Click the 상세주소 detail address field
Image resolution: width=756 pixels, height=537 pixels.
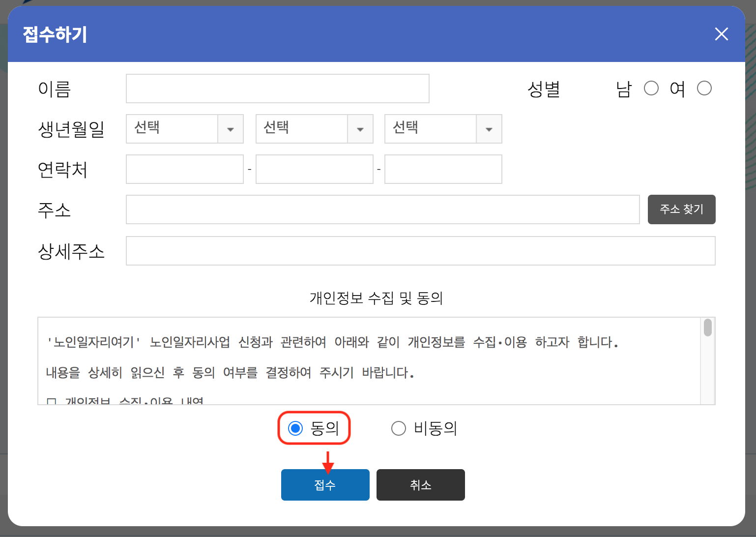[x=421, y=251]
